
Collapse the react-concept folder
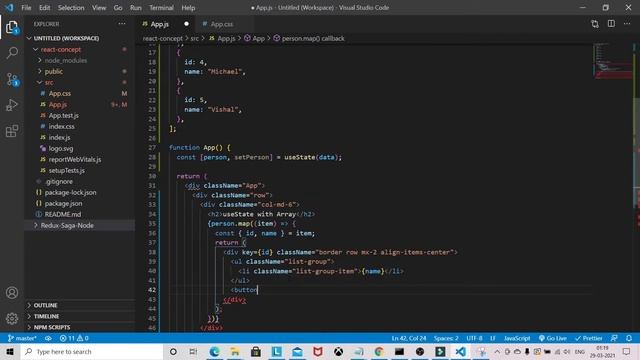click(80, 49)
